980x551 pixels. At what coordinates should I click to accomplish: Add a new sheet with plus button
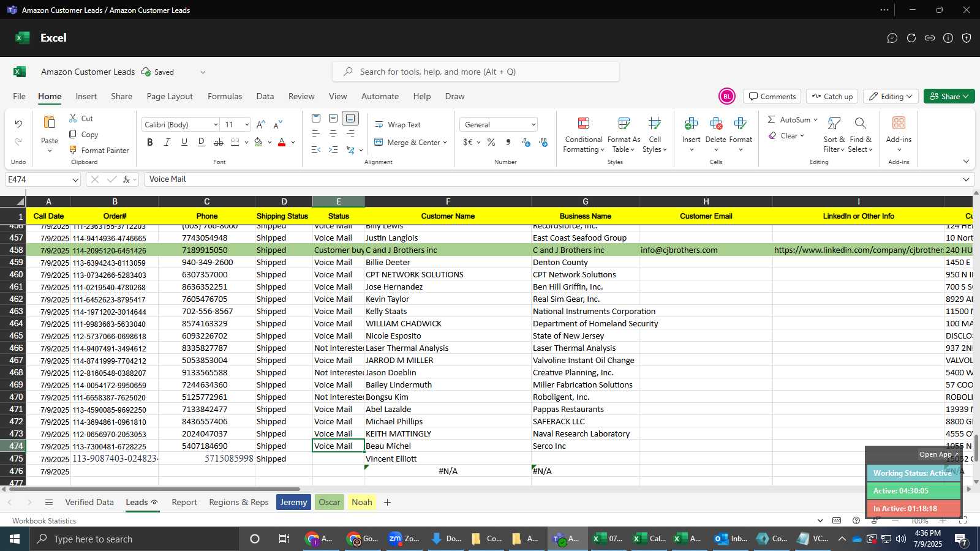point(387,502)
